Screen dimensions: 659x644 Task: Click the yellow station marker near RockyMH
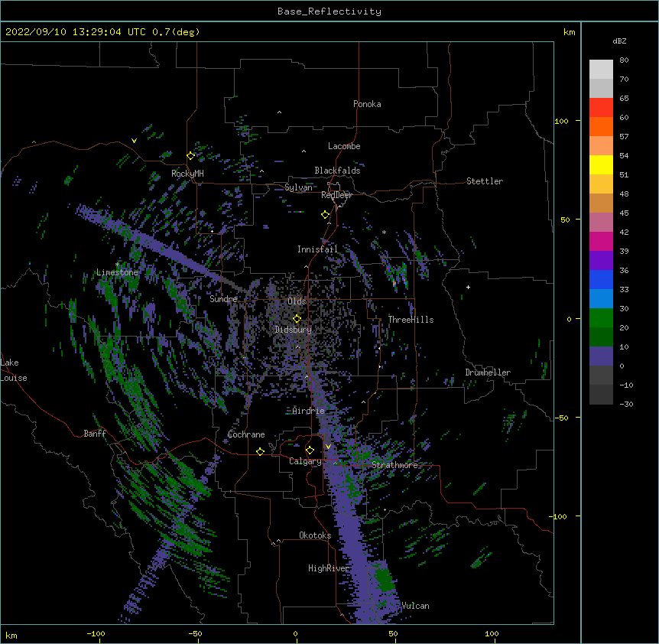[x=190, y=155]
